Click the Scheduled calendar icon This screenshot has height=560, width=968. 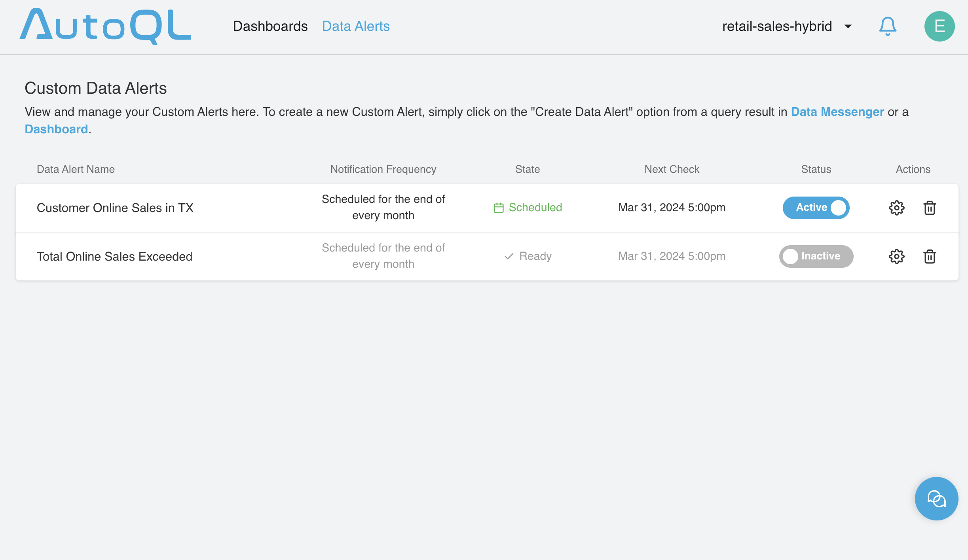(x=499, y=208)
